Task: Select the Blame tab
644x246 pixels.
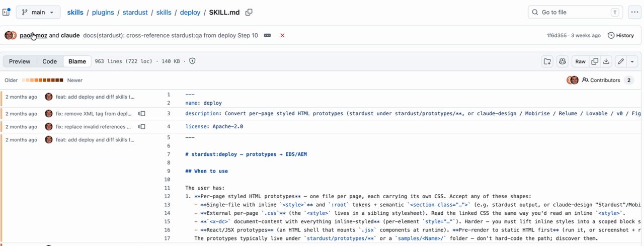Action: point(77,61)
